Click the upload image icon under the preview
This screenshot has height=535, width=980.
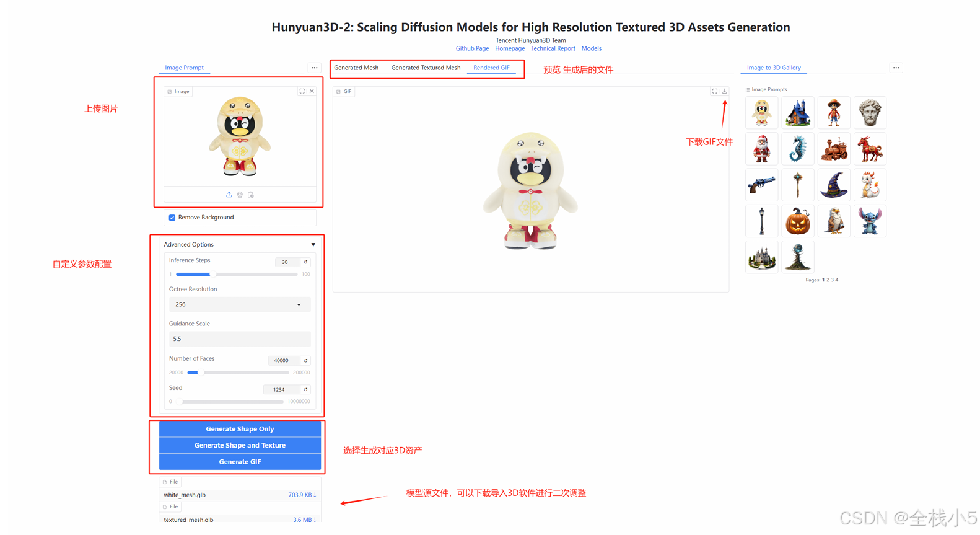(x=229, y=195)
